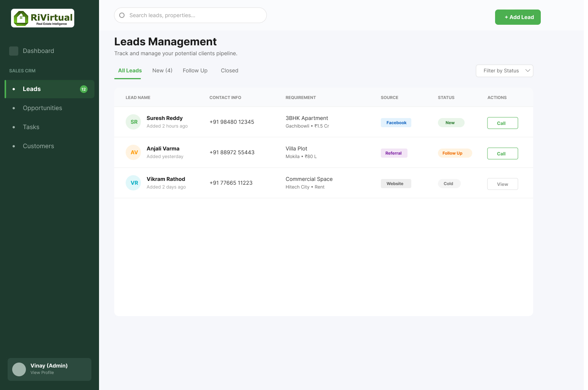588x390 pixels.
Task: Click the LEAD NAME column header
Action: pyautogui.click(x=138, y=97)
